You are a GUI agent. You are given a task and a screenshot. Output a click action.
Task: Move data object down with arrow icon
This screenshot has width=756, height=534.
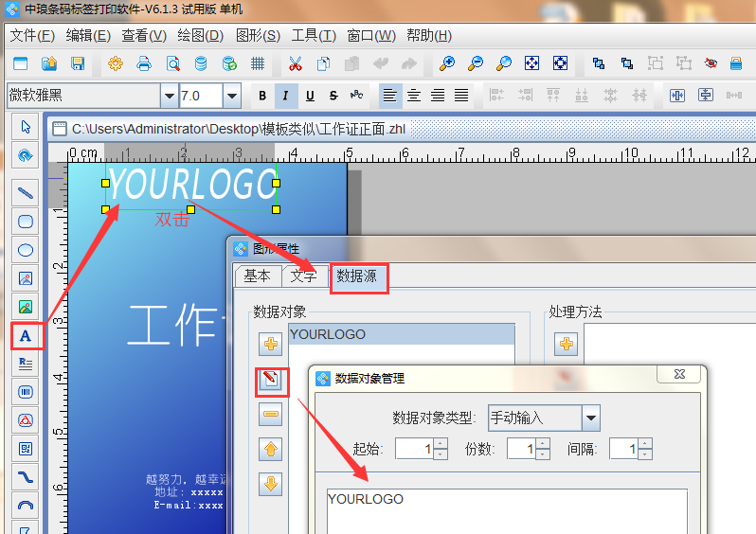(x=271, y=484)
